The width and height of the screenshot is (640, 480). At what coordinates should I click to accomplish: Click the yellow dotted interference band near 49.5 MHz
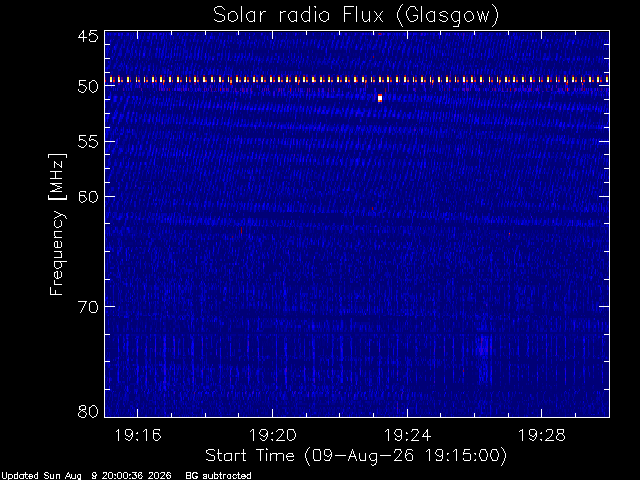pyautogui.click(x=357, y=80)
